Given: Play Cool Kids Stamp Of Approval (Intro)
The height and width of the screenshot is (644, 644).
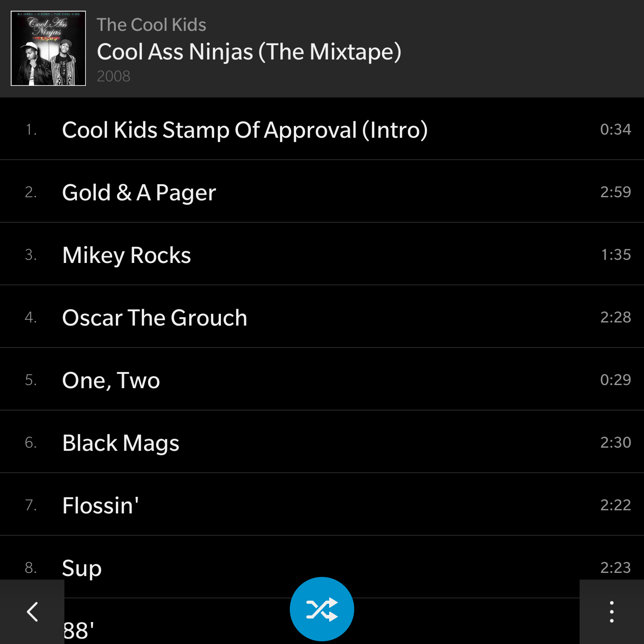Looking at the screenshot, I should pos(322,129).
